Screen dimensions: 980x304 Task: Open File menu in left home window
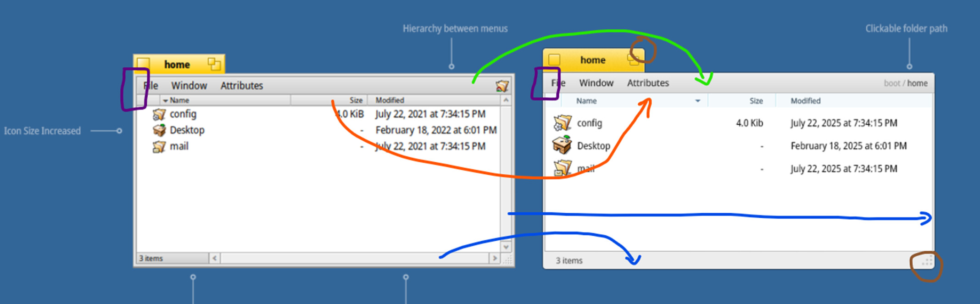point(150,86)
